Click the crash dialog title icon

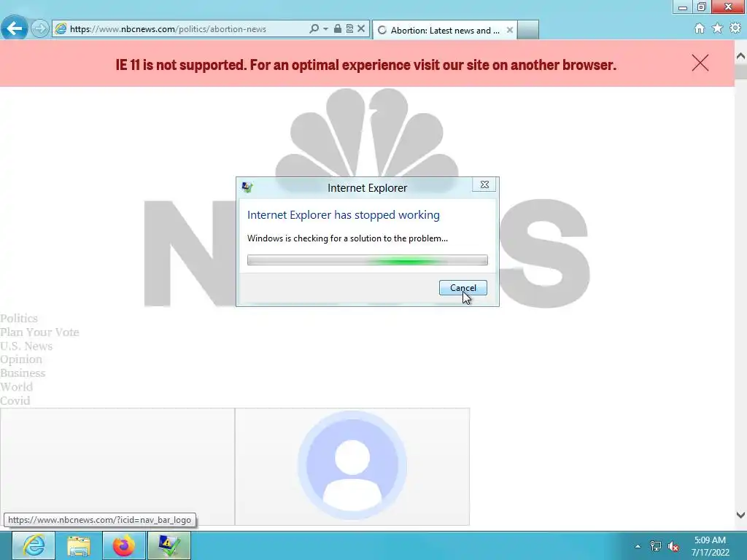pos(247,187)
